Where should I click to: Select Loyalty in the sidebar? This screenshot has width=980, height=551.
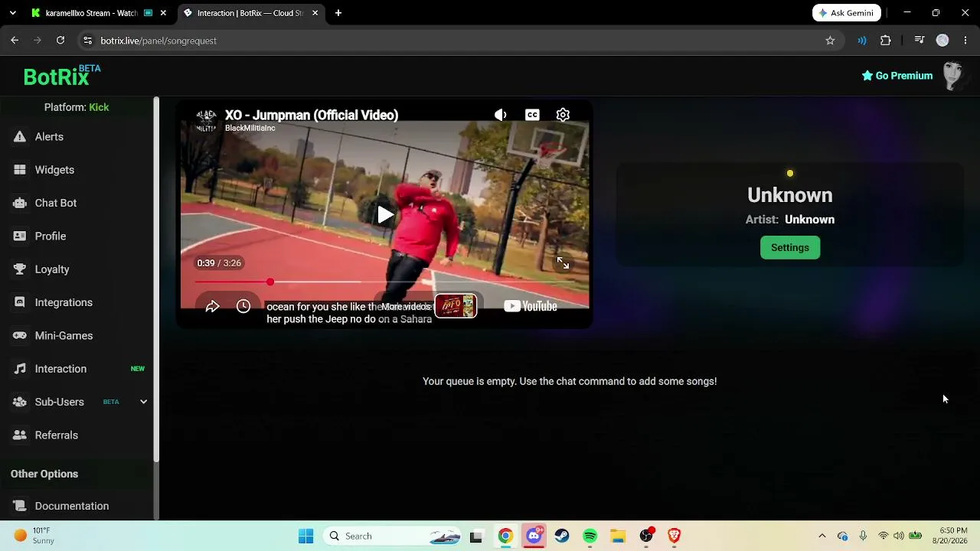(52, 269)
